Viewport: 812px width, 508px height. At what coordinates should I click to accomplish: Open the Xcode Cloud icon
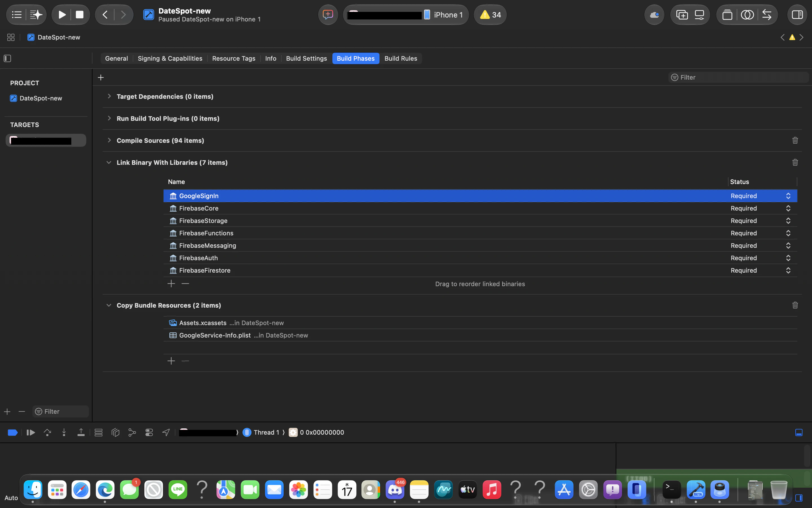coord(654,15)
